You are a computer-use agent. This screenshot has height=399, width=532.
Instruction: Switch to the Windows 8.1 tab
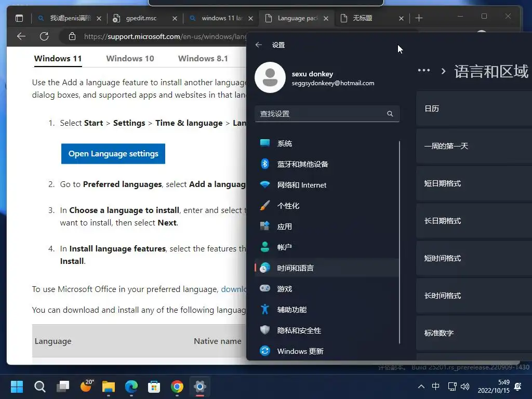pos(203,59)
